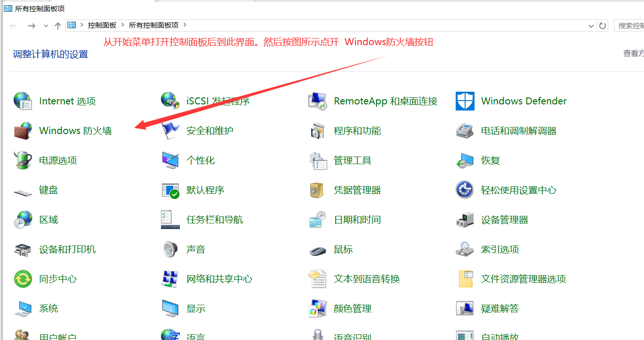Open the 凭据管理器 safe icon
The image size is (644, 340).
point(317,190)
